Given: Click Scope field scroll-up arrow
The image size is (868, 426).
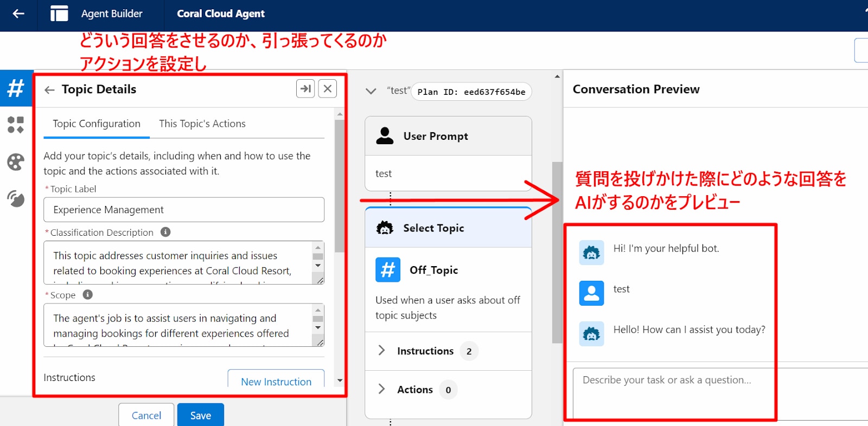Looking at the screenshot, I should [318, 309].
